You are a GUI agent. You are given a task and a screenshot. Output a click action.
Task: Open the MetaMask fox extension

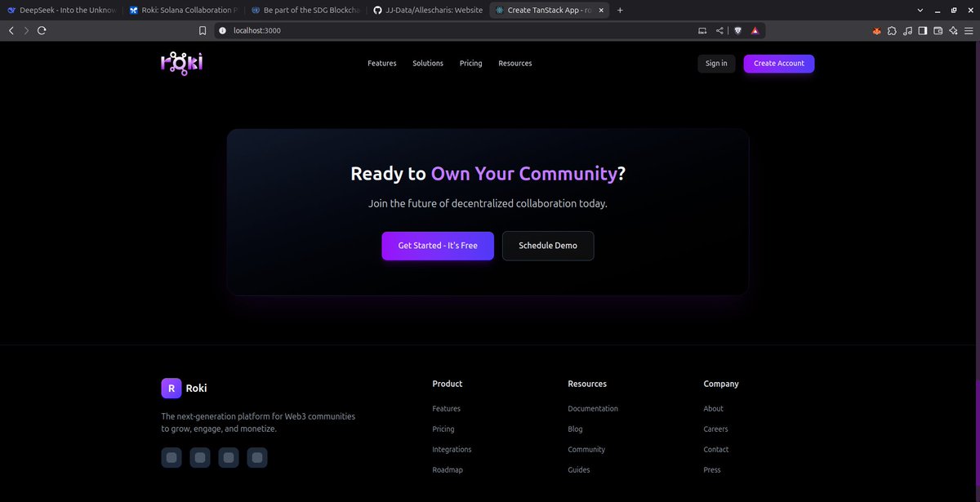coord(876,30)
